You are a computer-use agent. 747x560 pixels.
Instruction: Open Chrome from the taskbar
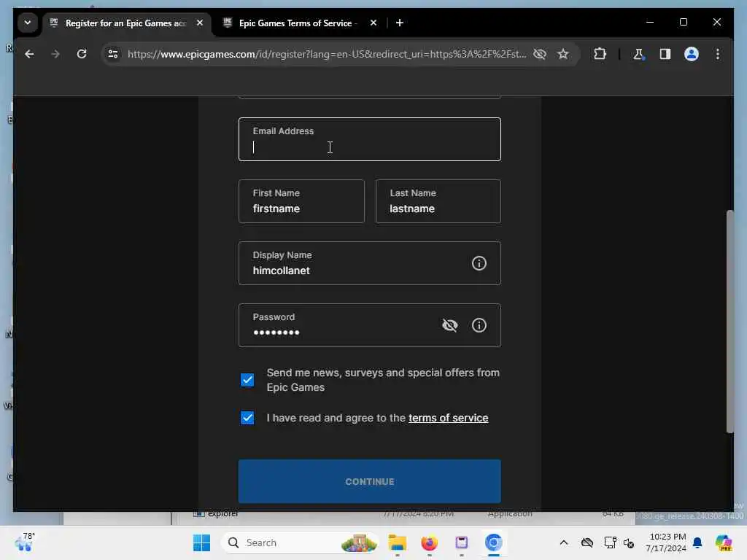pos(494,542)
